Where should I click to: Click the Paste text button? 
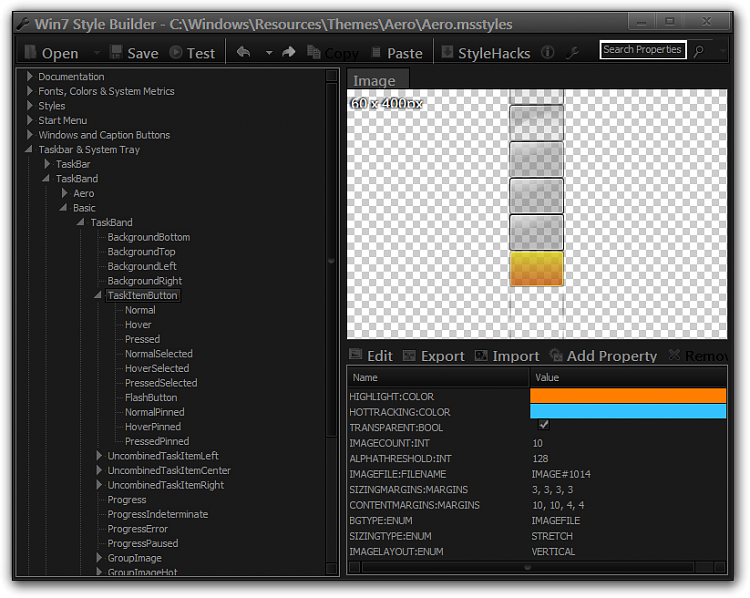tap(405, 53)
